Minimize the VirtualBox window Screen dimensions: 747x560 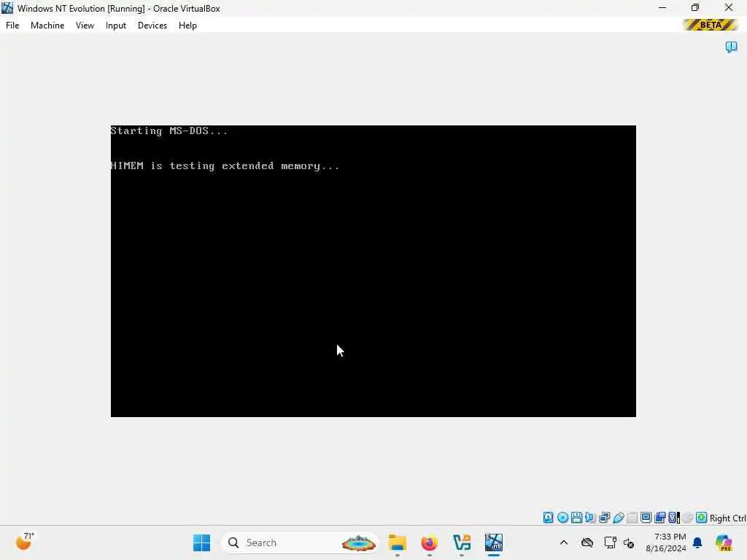tap(662, 8)
